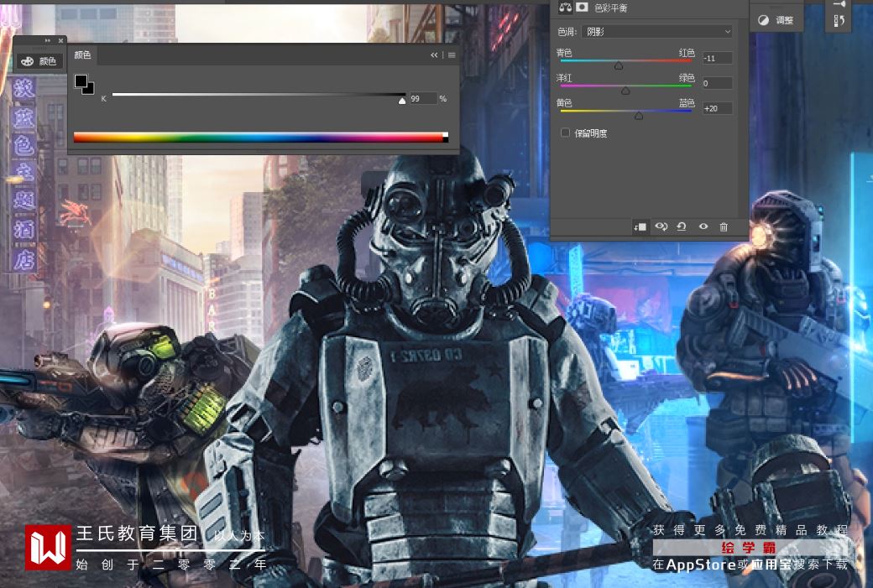The height and width of the screenshot is (588, 873).
Task: Click the black swatch at ramp end
Action: click(x=446, y=139)
